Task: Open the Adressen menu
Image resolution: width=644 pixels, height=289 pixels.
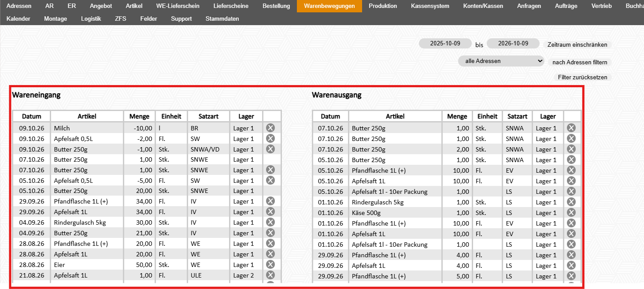Action: pos(19,6)
